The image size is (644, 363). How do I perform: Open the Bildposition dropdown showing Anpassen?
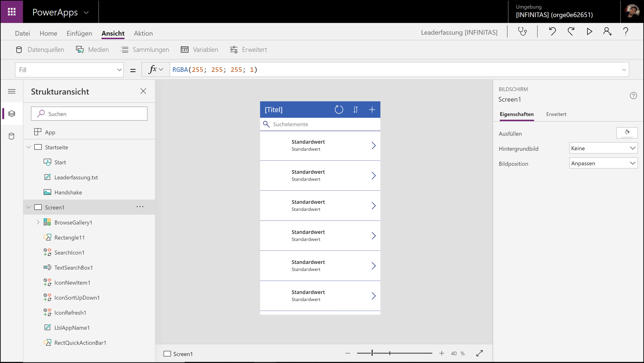[603, 163]
